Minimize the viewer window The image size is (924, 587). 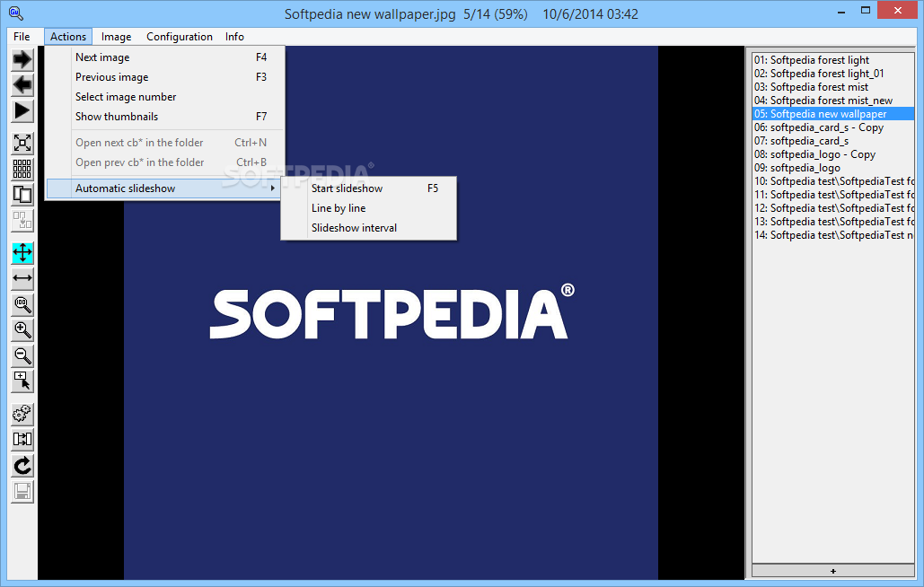pos(840,11)
